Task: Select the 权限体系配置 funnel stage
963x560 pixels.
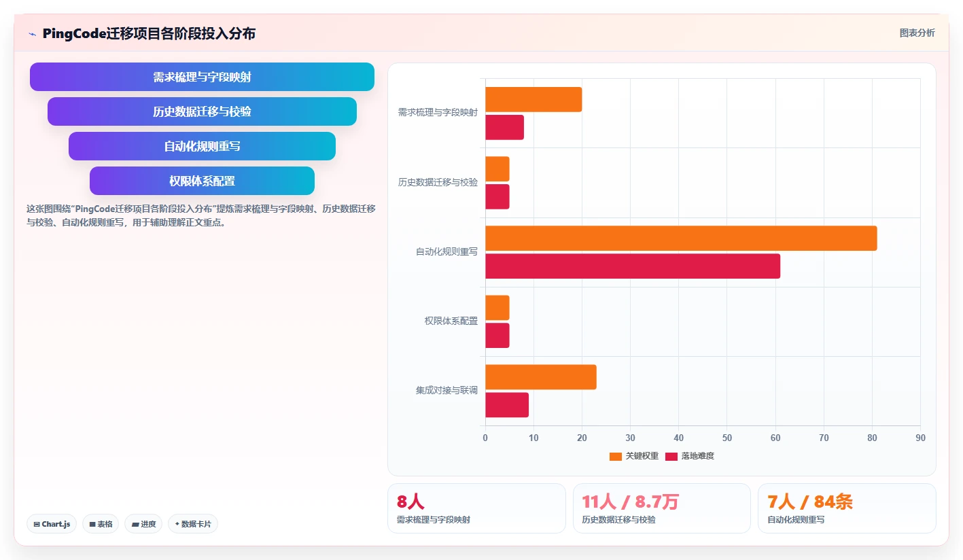Action: (x=202, y=181)
